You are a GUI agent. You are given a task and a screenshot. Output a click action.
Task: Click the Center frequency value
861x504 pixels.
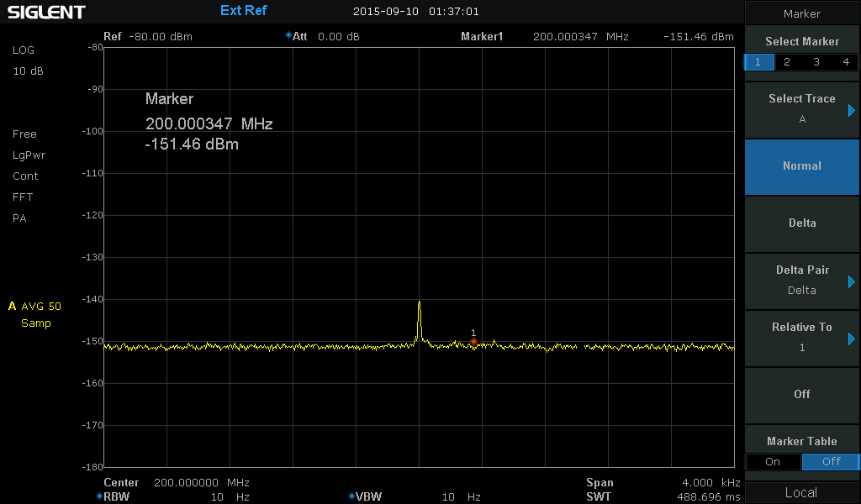click(202, 483)
